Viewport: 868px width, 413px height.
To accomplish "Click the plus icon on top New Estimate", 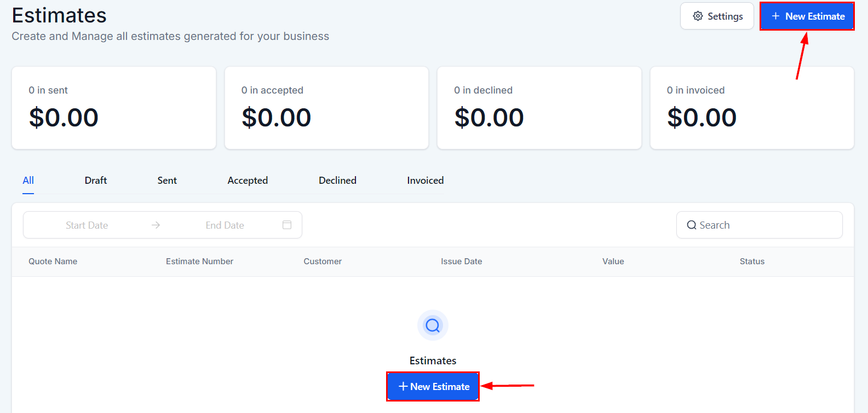I will tap(775, 16).
